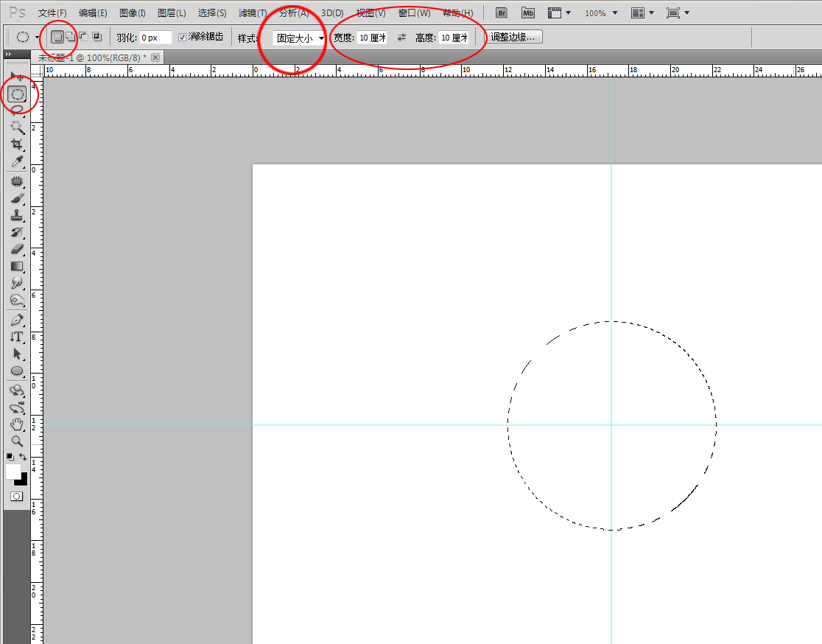Open the 选择(S) menu

212,13
